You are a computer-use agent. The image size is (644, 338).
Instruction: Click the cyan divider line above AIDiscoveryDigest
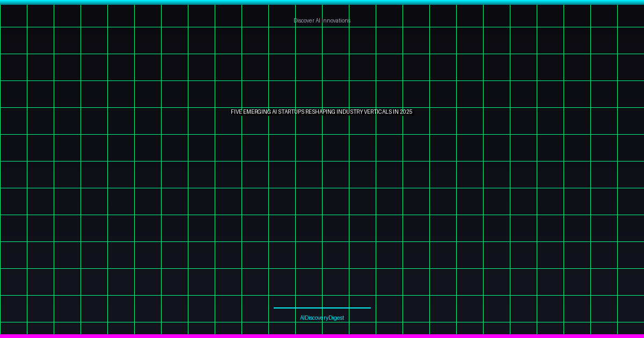click(x=322, y=308)
